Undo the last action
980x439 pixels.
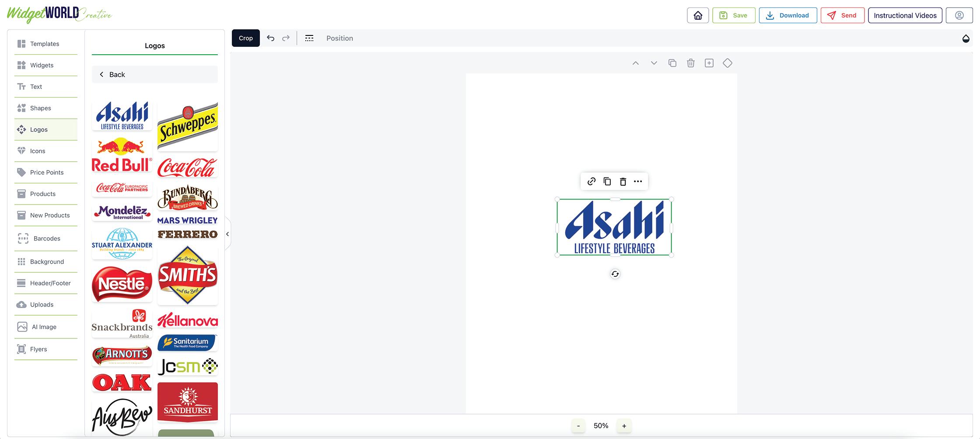tap(271, 38)
